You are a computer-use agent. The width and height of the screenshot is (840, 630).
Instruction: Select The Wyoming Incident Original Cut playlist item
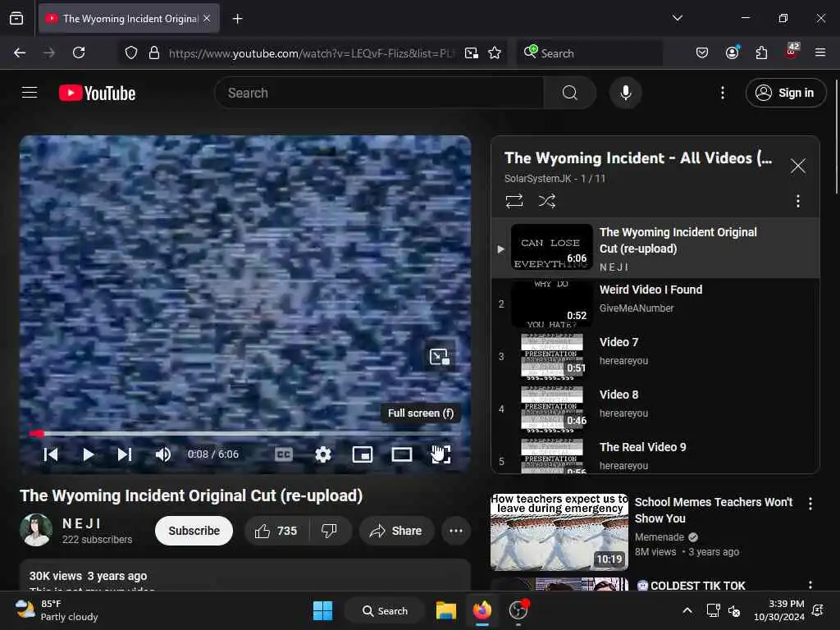(x=655, y=249)
